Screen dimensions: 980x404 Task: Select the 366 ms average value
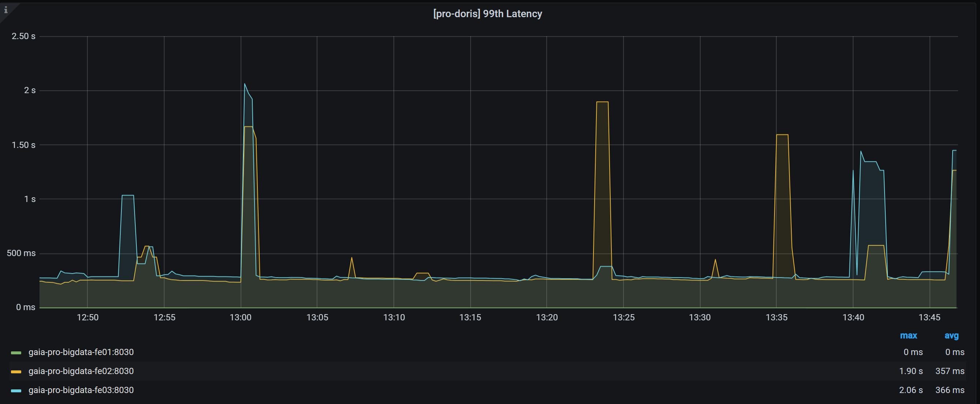click(x=950, y=390)
